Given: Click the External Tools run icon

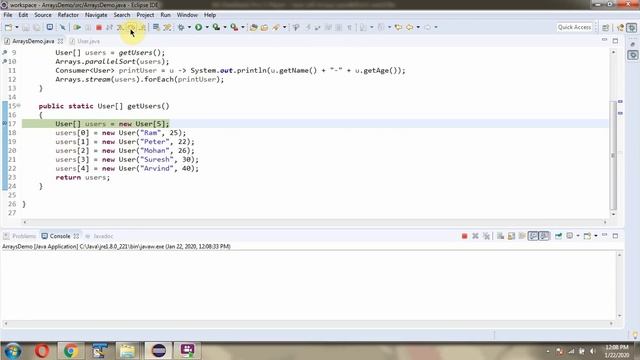Looking at the screenshot, I should coord(234,27).
